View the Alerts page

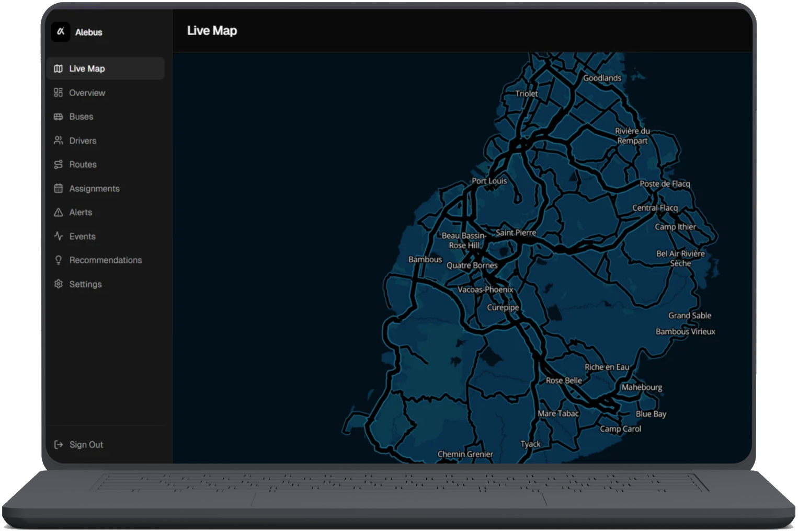click(x=106, y=212)
